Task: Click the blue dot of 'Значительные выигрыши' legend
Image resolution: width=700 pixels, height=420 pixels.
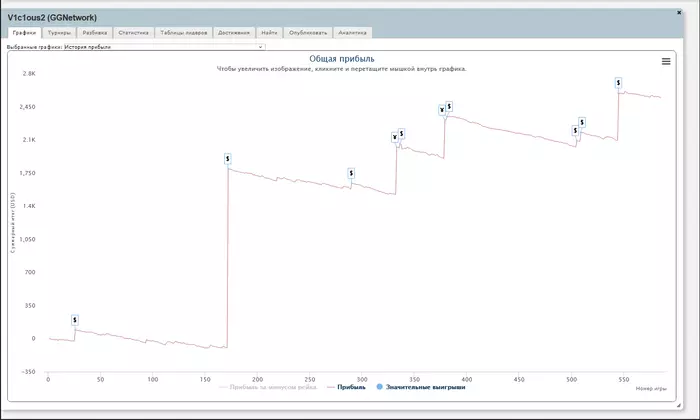Action: pyautogui.click(x=379, y=387)
